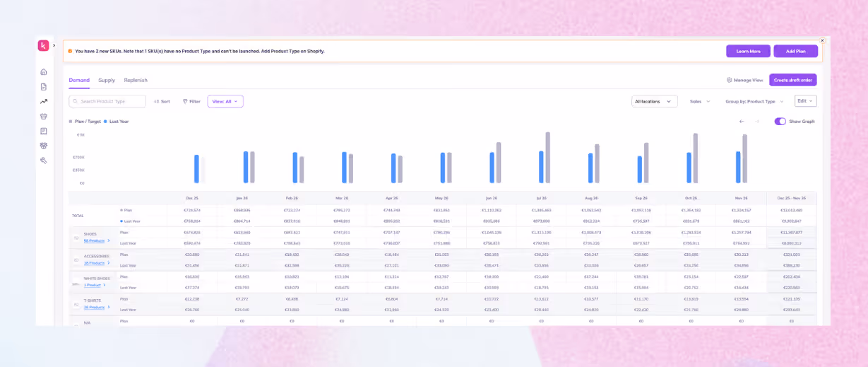The width and height of the screenshot is (868, 367).
Task: Open the trending chart icon in sidebar
Action: pyautogui.click(x=43, y=101)
